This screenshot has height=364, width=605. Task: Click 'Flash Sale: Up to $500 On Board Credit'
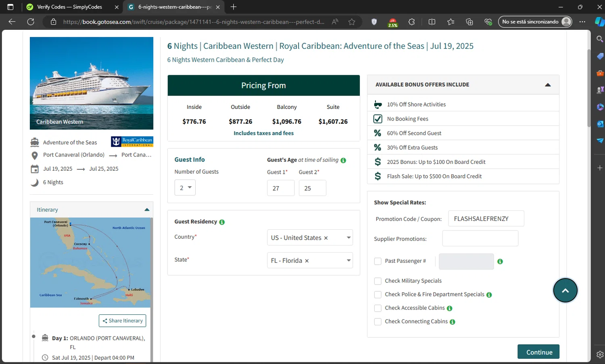pyautogui.click(x=434, y=176)
